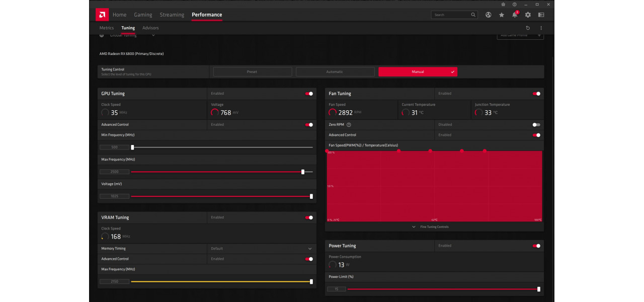Disable the GPU Tuning toggle
The height and width of the screenshot is (302, 644).
pos(309,94)
